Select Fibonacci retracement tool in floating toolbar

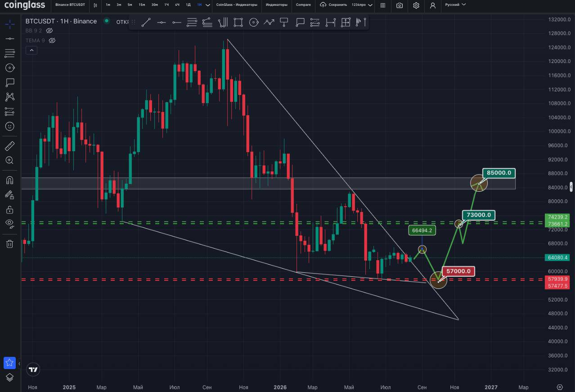[192, 23]
